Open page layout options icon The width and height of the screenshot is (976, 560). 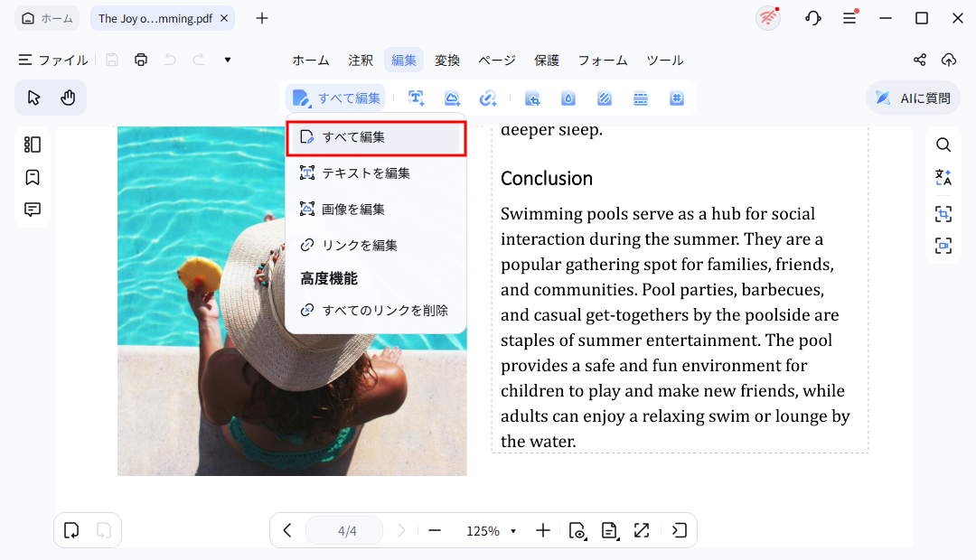coord(609,530)
